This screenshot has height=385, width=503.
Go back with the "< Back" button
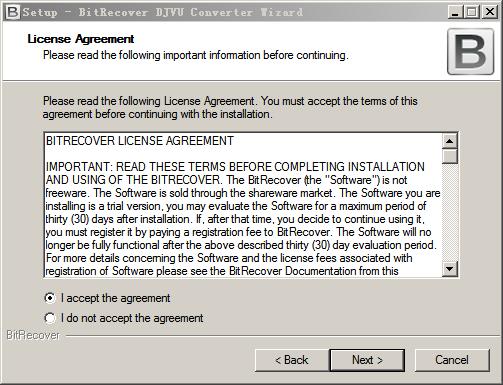click(292, 360)
